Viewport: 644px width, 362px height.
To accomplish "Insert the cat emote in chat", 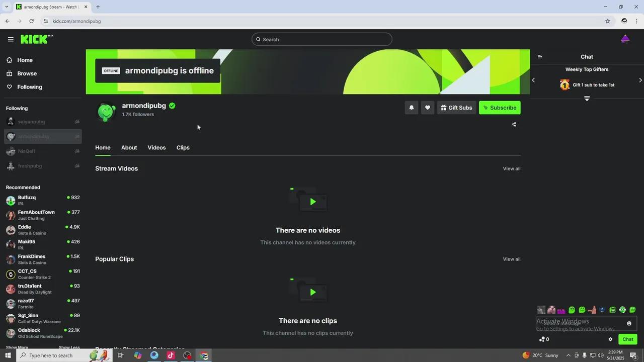I will (551, 310).
